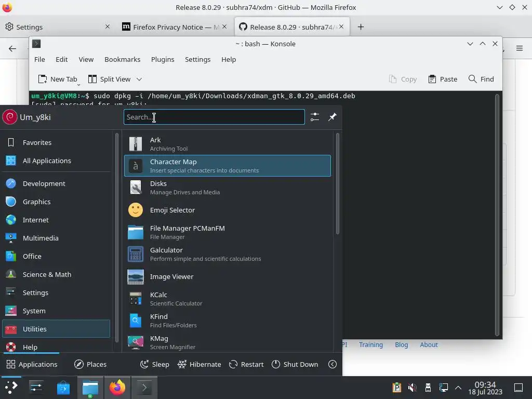This screenshot has height=399, width=532.
Task: Click Firefox back navigation arrow
Action: (12, 48)
